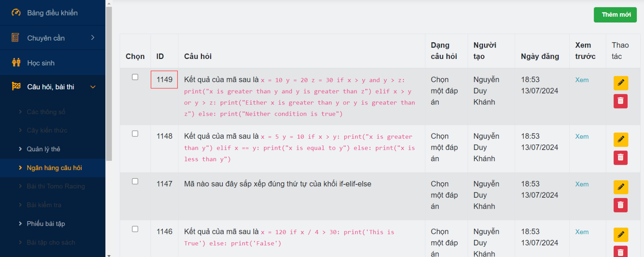Open the Phiếu bài tập menu item
644x257 pixels.
click(x=46, y=224)
